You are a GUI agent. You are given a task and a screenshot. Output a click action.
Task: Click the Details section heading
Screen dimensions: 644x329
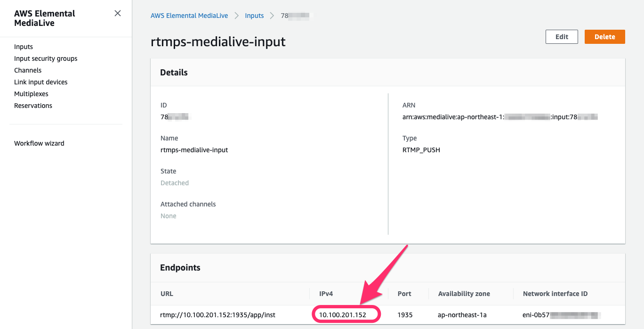174,73
